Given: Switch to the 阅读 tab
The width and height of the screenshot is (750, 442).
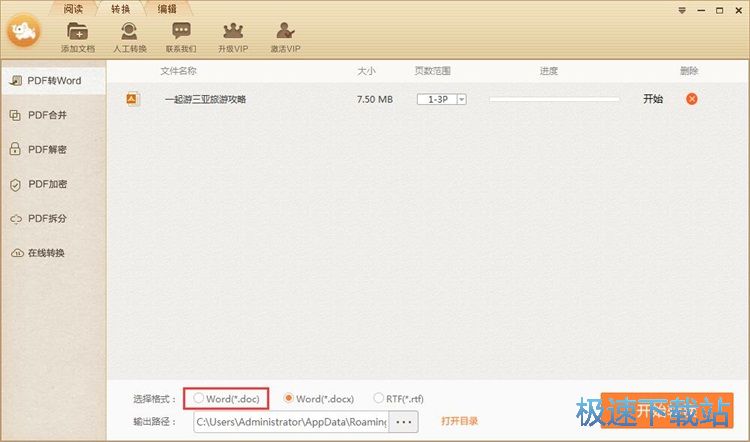Looking at the screenshot, I should 73,9.
